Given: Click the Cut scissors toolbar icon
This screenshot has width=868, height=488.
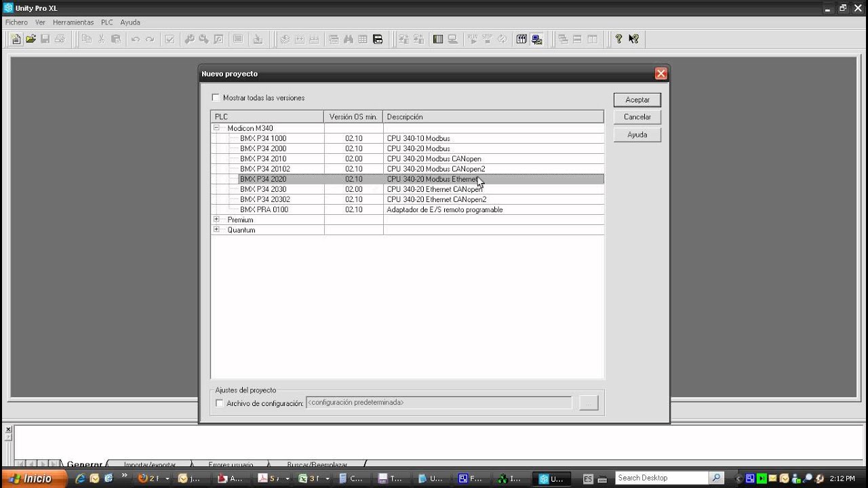Looking at the screenshot, I should point(101,39).
